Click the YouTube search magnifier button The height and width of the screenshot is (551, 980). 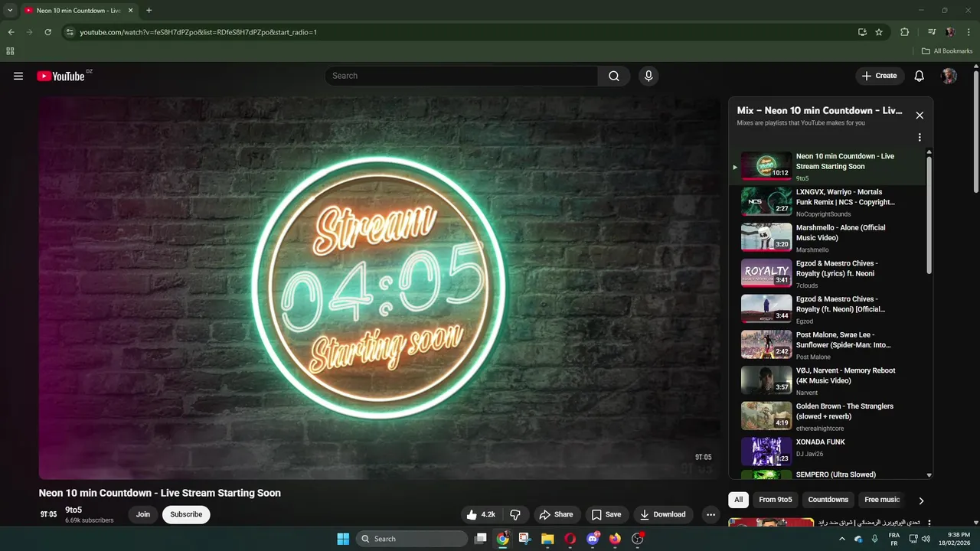click(x=614, y=76)
